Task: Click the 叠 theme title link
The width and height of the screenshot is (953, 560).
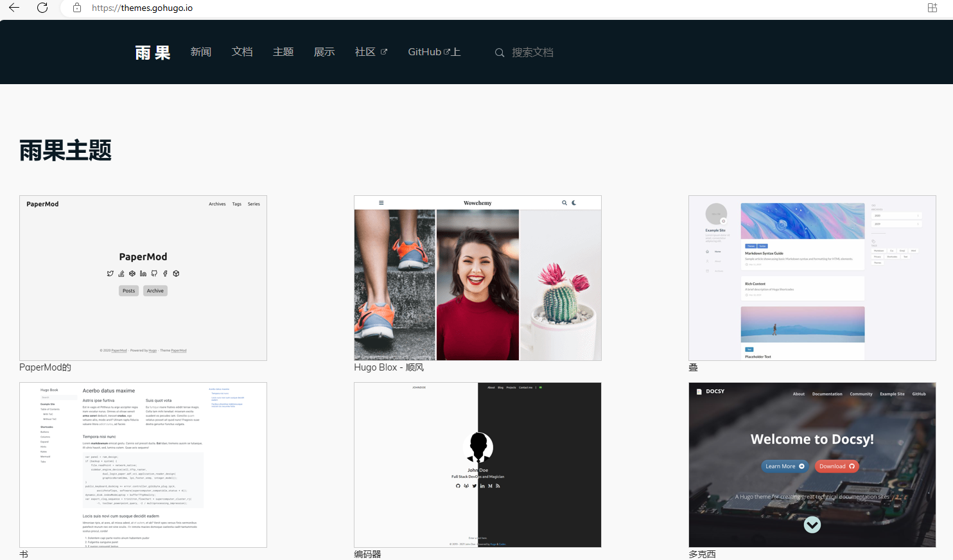Action: coord(693,367)
